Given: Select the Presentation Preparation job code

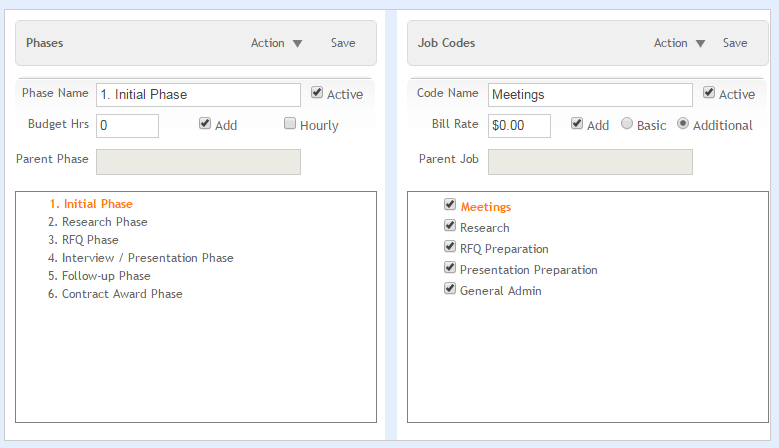Looking at the screenshot, I should point(529,270).
